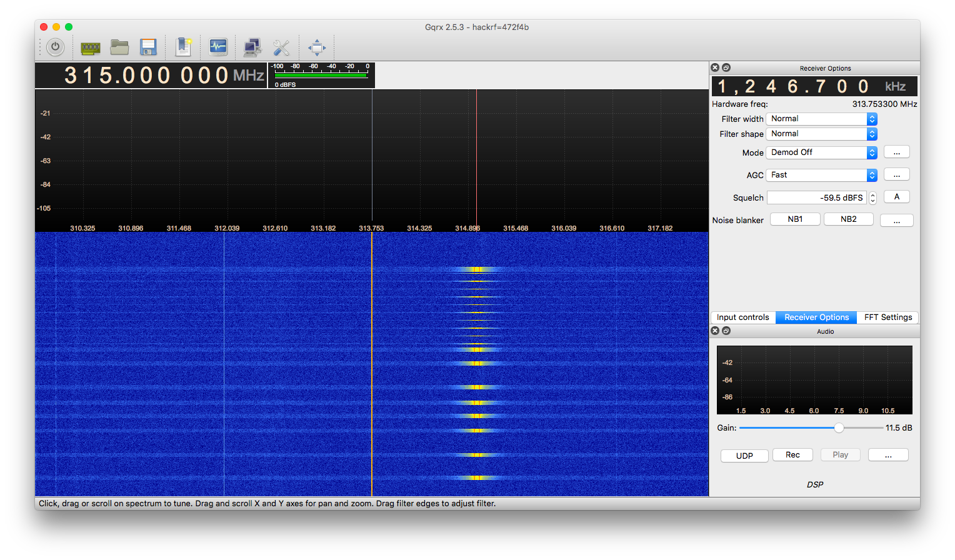Click the auto squelch A button
Viewport: 955px width, 560px height.
point(897,197)
